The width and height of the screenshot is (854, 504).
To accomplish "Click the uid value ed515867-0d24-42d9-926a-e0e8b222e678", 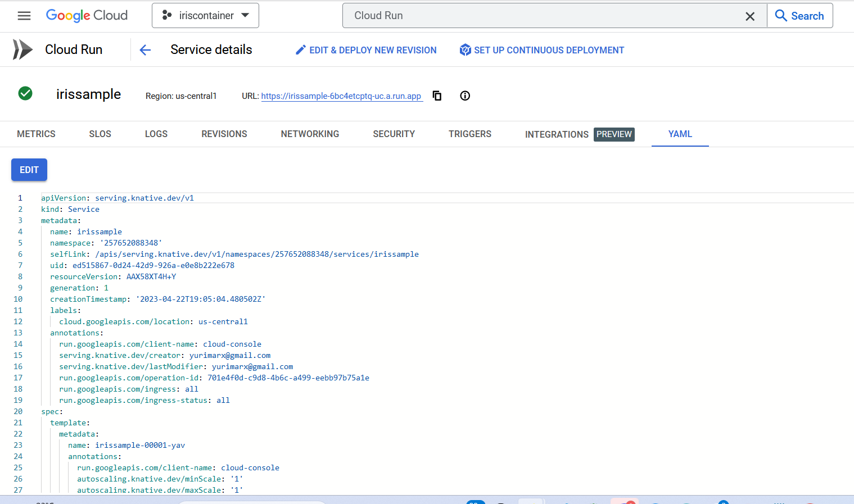I will point(153,265).
